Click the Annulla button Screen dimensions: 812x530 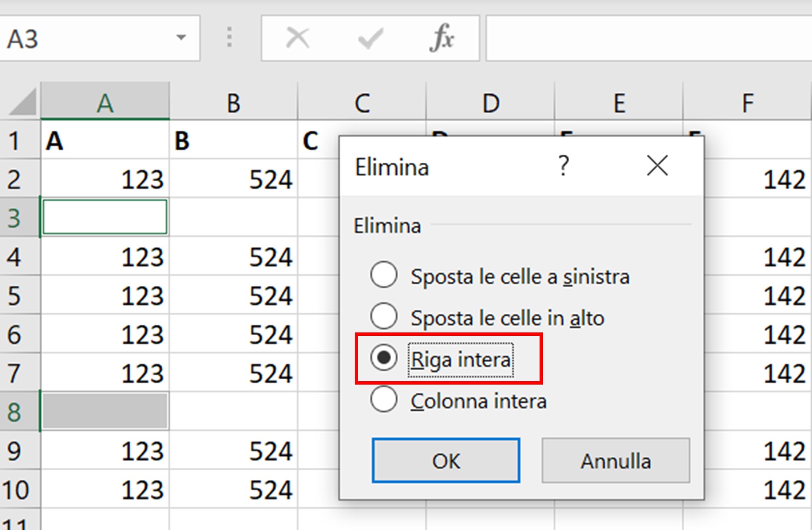pos(616,461)
